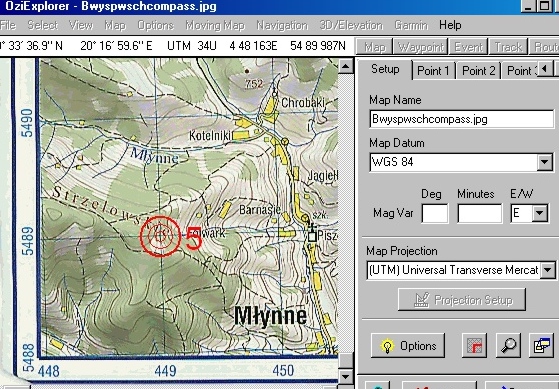Viewport: 559px width, 389px height.
Task: Click the red grid calibration icon
Action: pos(474,345)
